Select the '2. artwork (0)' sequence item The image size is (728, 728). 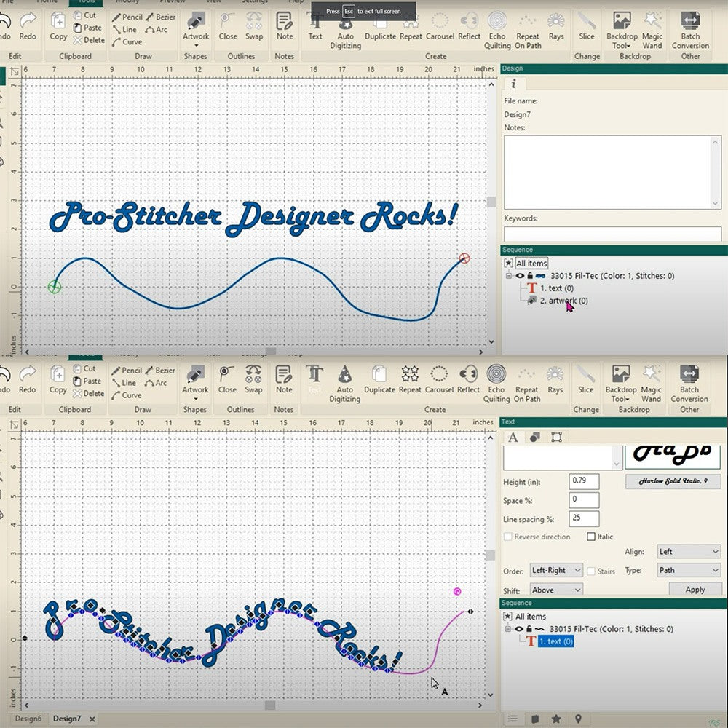(x=563, y=301)
